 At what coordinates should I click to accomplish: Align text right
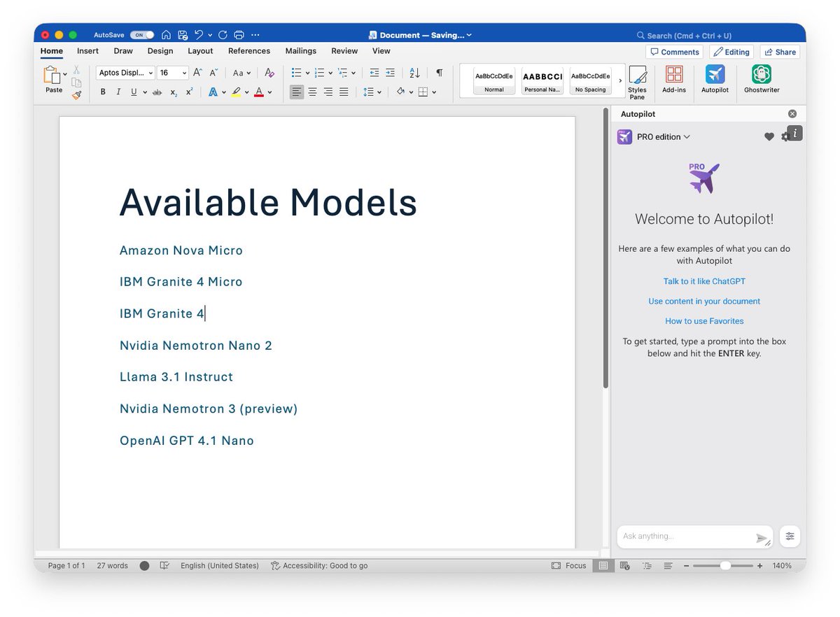pyautogui.click(x=328, y=92)
